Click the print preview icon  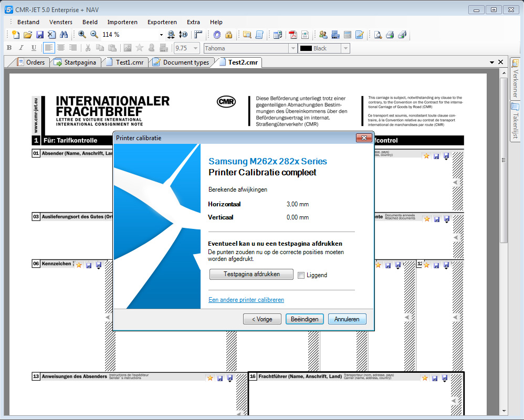click(x=378, y=35)
